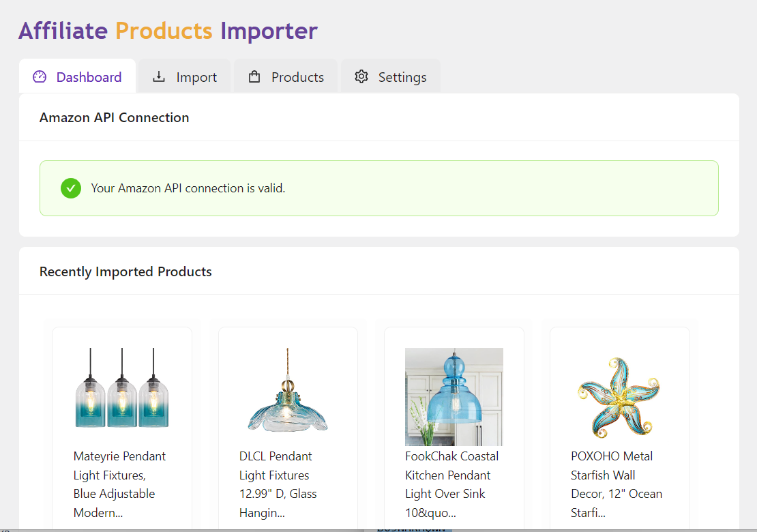Image resolution: width=757 pixels, height=532 pixels.
Task: Click the Affiliate Products Importer heading
Action: coord(168,31)
